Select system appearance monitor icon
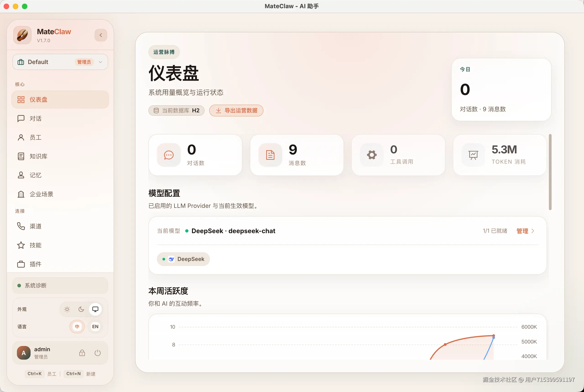The height and width of the screenshot is (392, 584). click(95, 309)
